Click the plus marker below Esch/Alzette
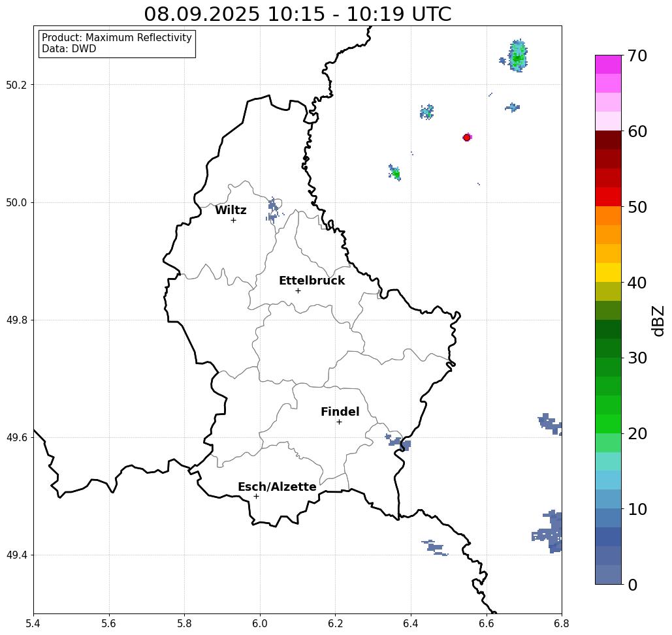 256,496
